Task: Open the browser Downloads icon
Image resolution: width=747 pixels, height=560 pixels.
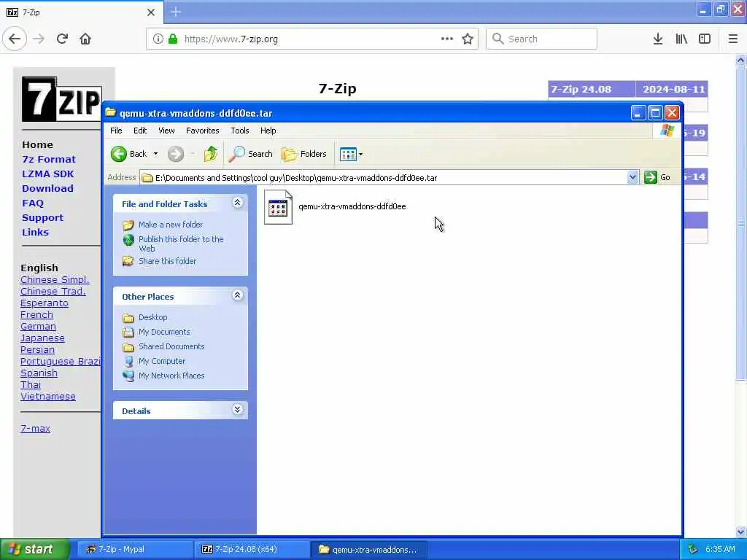Action: (x=658, y=39)
